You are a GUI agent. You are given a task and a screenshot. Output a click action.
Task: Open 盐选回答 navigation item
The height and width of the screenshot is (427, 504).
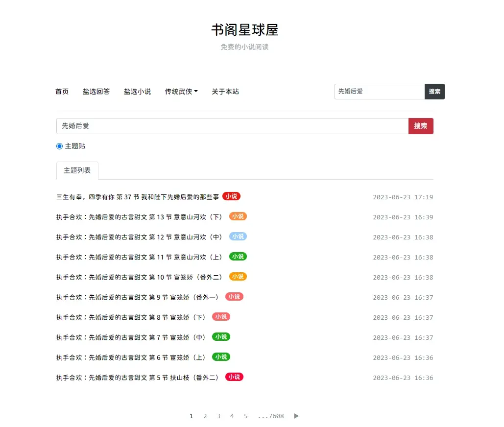coord(96,92)
